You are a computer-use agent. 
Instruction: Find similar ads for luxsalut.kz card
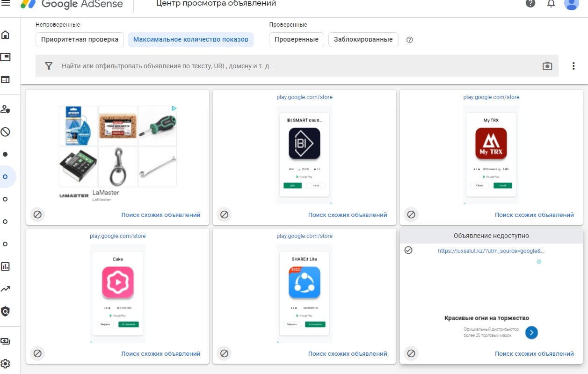pos(534,354)
